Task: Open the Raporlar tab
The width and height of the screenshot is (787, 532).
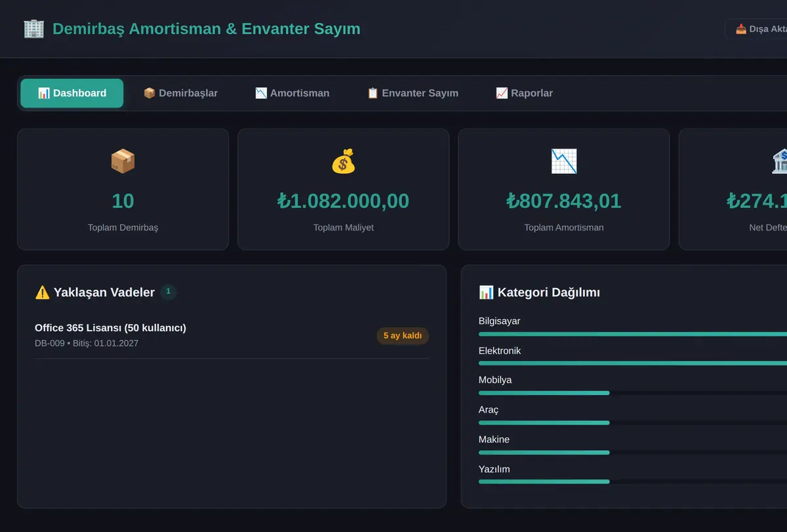Action: [x=524, y=93]
